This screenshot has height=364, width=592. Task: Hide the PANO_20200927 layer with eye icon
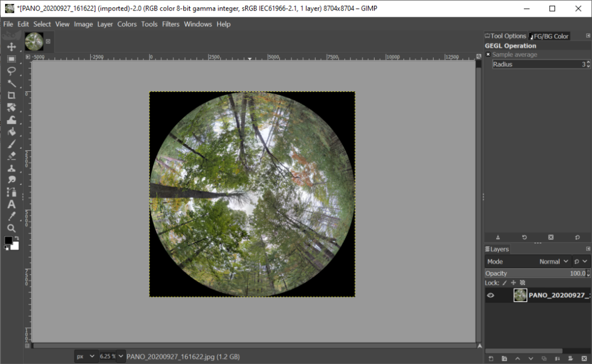click(490, 295)
